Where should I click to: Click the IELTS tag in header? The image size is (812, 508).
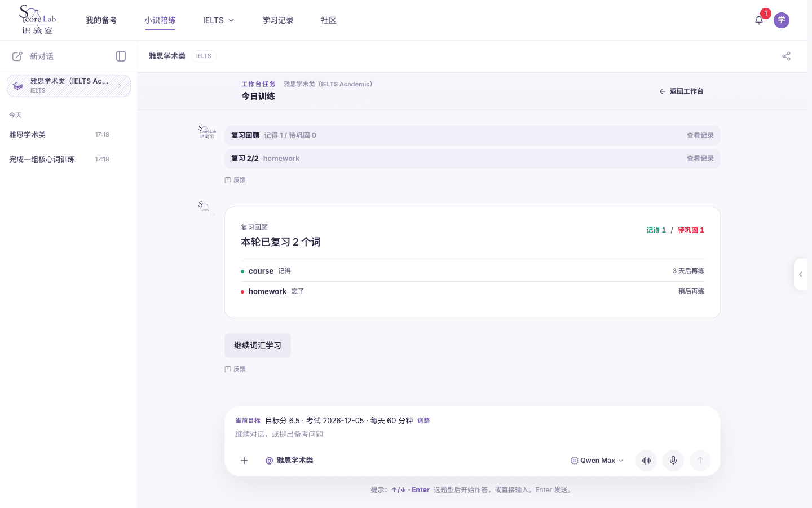[x=204, y=56]
